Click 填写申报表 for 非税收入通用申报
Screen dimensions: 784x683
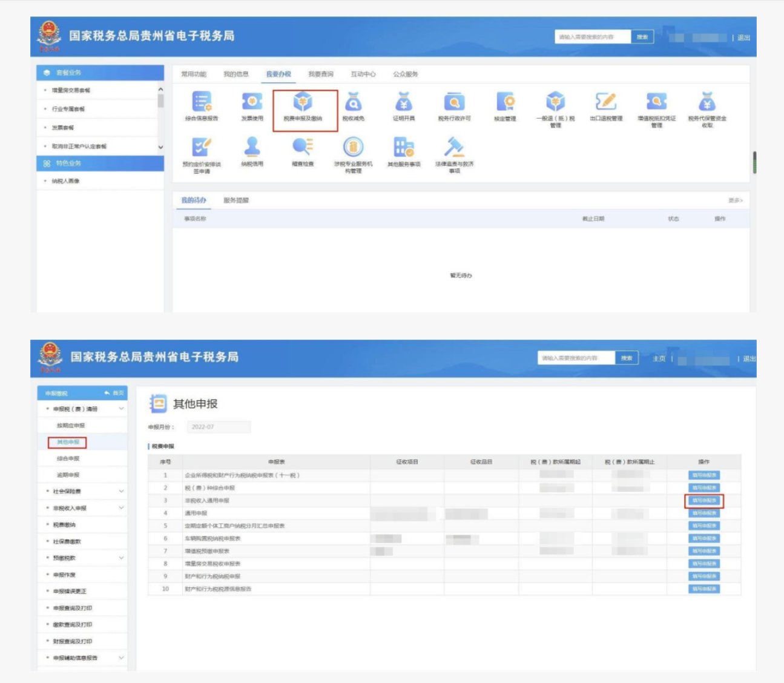[704, 501]
